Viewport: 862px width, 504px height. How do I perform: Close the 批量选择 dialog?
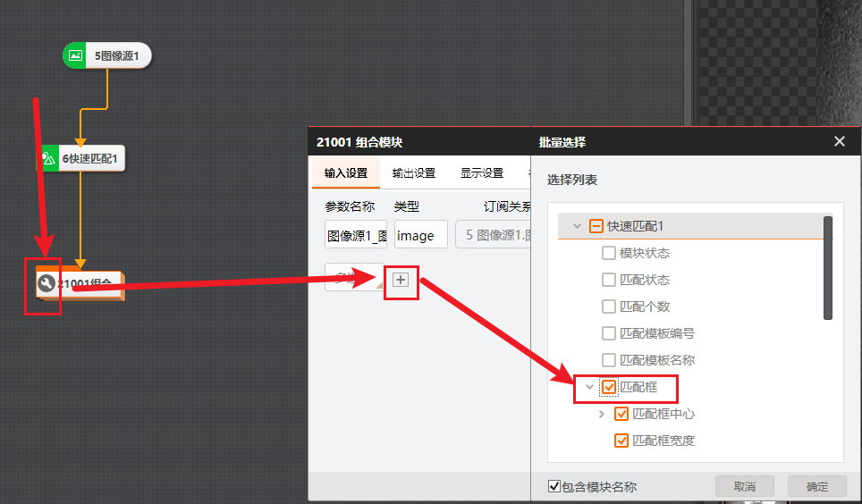click(839, 141)
